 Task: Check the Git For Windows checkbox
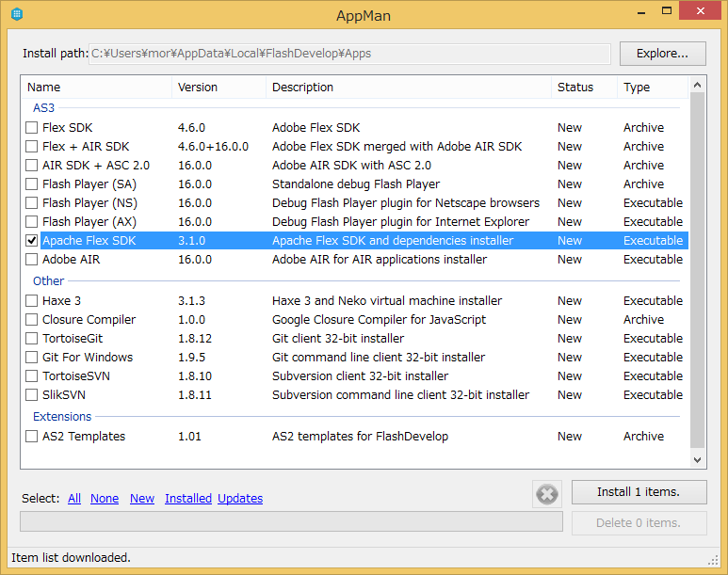coord(32,358)
